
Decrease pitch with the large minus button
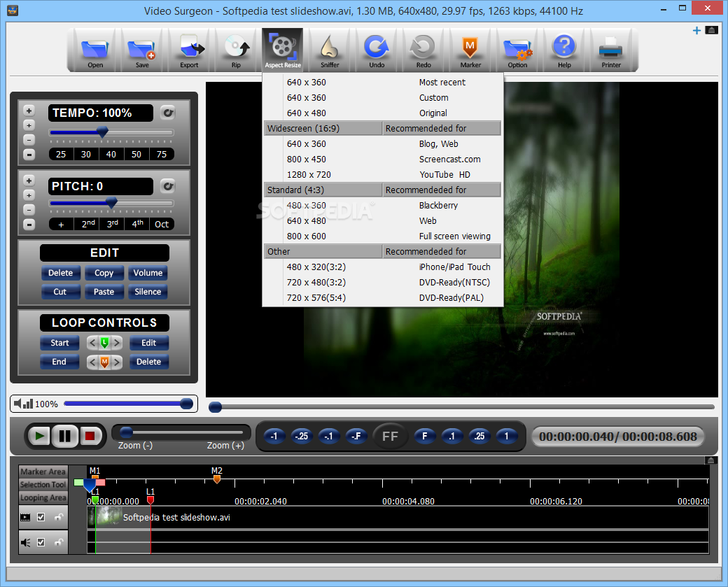pos(29,225)
